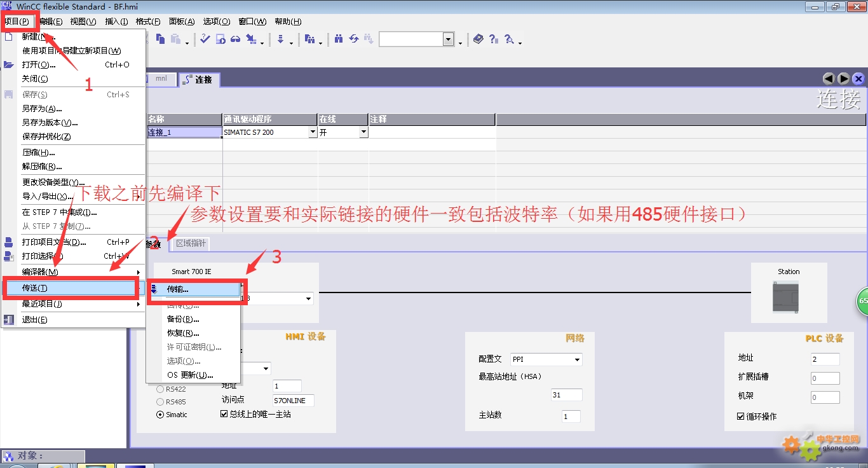Choose 使用项目向导建立新项目(W) entry
Viewport: 868px width, 468px height.
pos(74,51)
